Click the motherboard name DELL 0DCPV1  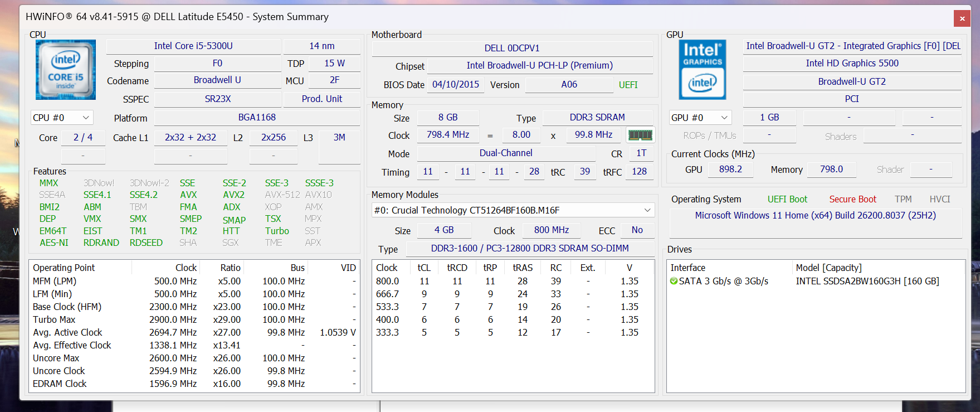pyautogui.click(x=512, y=48)
